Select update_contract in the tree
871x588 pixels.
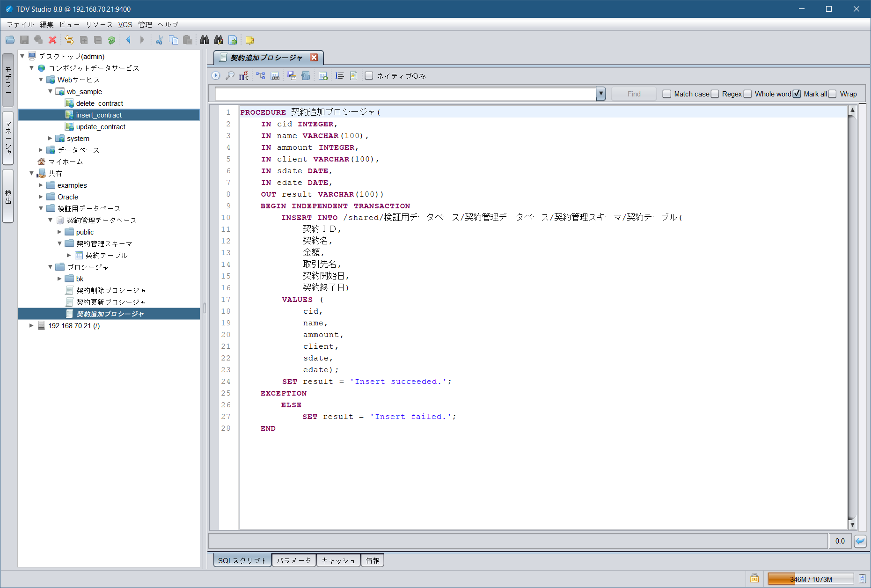pyautogui.click(x=101, y=126)
